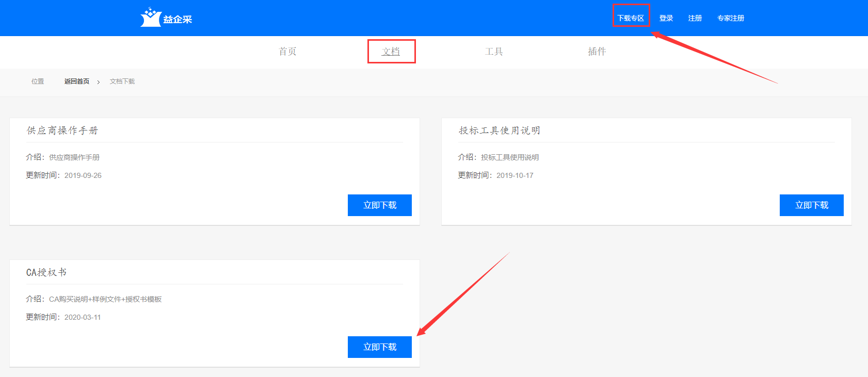Click the CA购买说明 description text

(x=105, y=299)
